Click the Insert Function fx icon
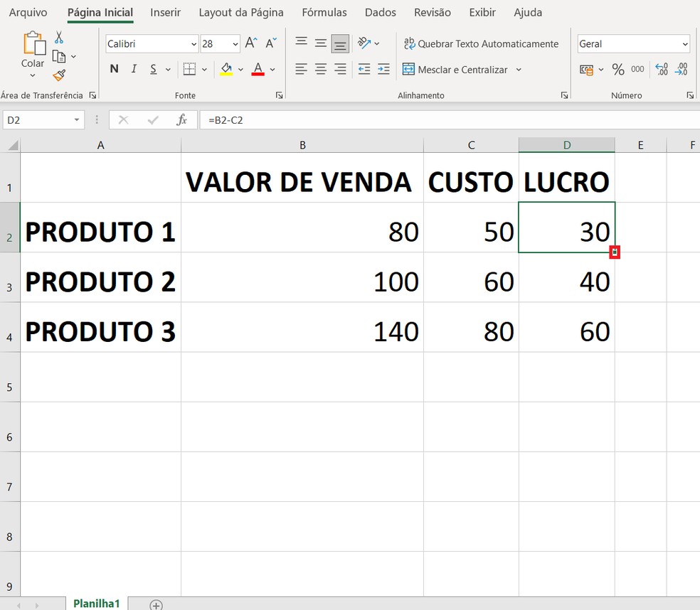Image resolution: width=700 pixels, height=610 pixels. (180, 119)
